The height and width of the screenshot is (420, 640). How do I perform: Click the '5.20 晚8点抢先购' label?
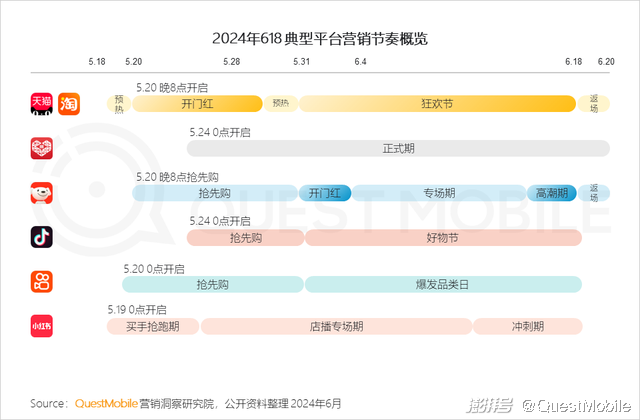point(177,177)
